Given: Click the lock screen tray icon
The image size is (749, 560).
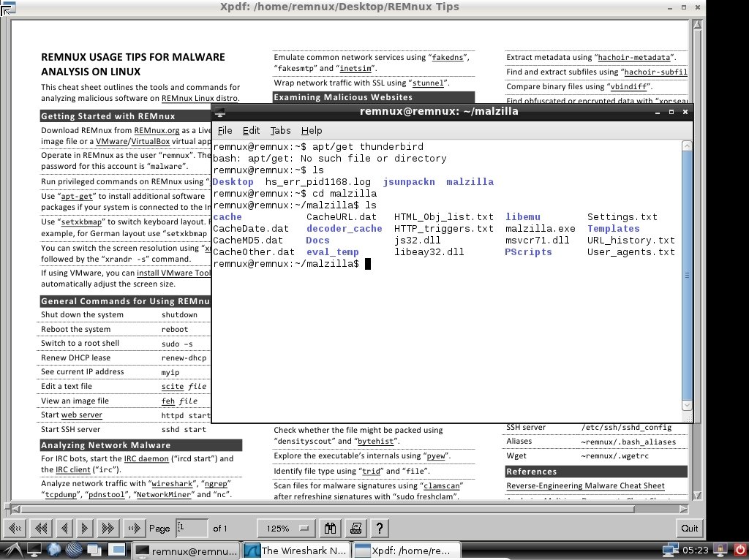Looking at the screenshot, I should point(720,550).
